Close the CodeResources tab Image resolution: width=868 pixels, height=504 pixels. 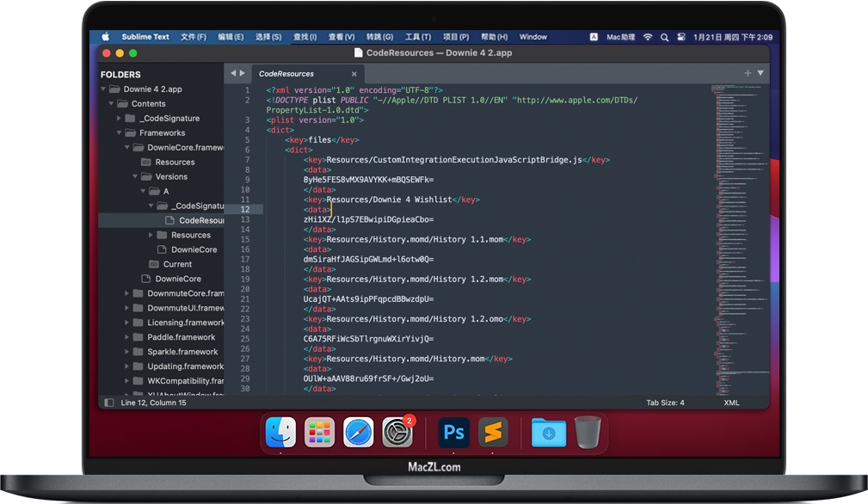pyautogui.click(x=354, y=74)
